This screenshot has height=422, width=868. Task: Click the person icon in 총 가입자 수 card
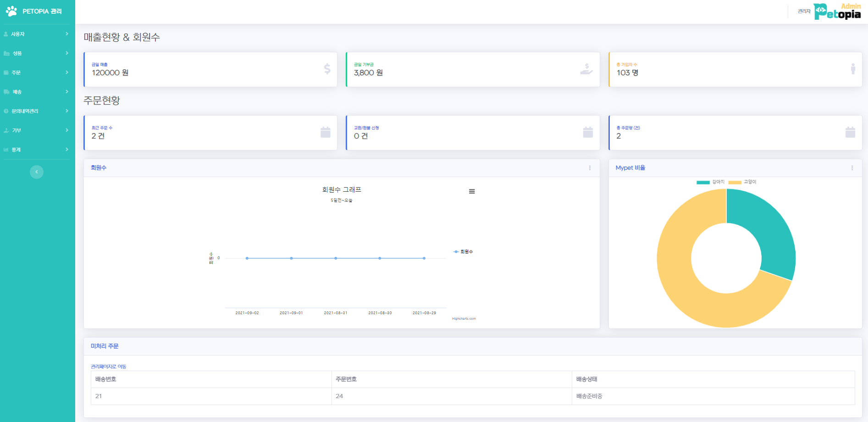point(852,69)
